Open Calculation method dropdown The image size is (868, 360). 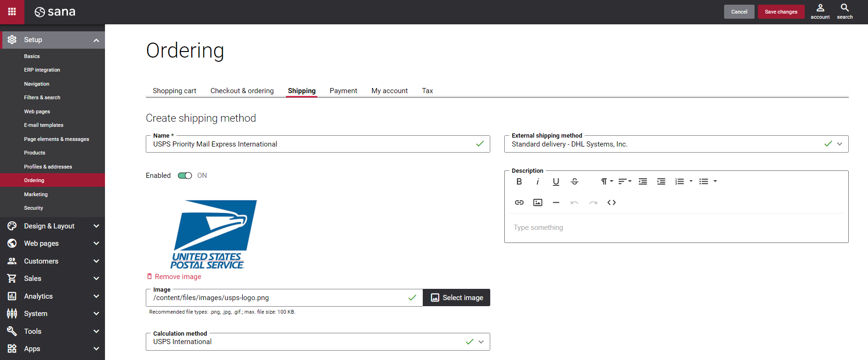point(481,342)
